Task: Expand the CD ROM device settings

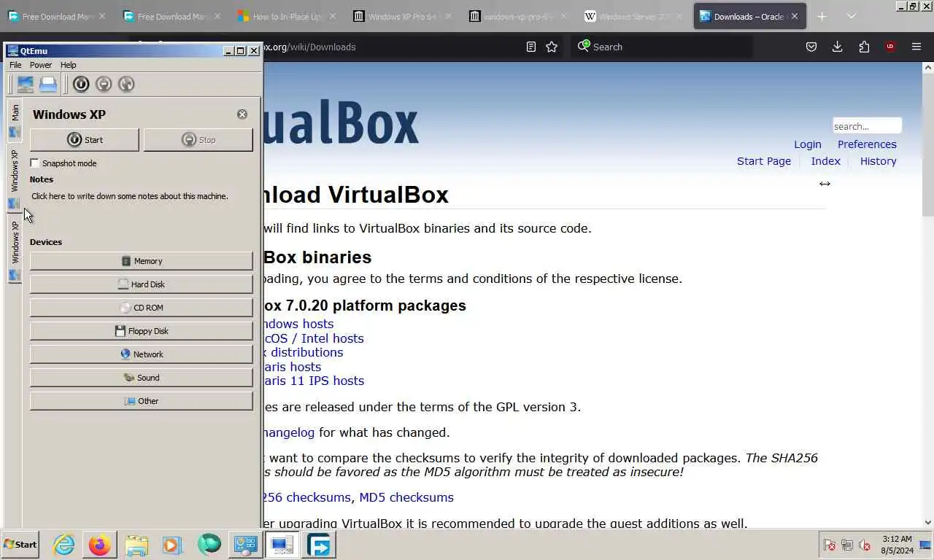Action: tap(142, 308)
